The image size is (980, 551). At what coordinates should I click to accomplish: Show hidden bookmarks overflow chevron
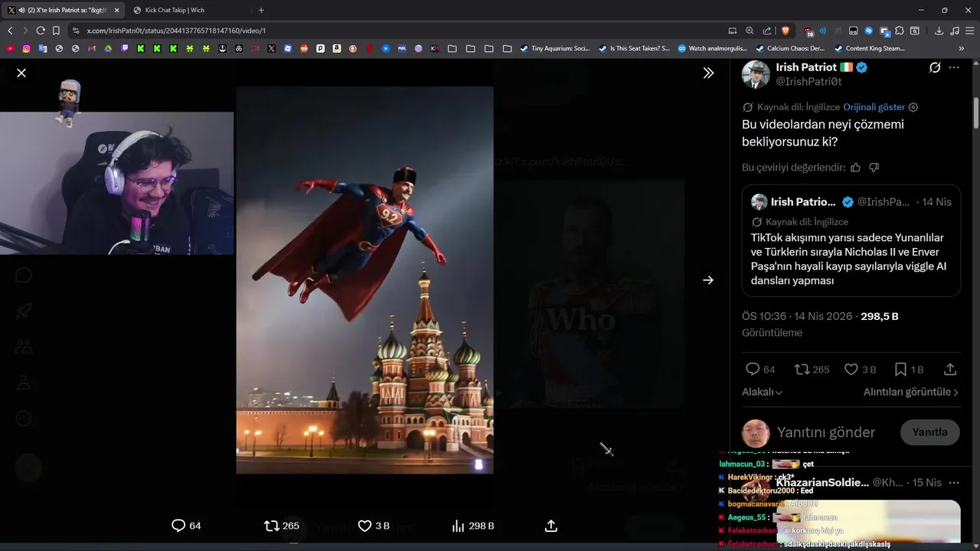(962, 48)
